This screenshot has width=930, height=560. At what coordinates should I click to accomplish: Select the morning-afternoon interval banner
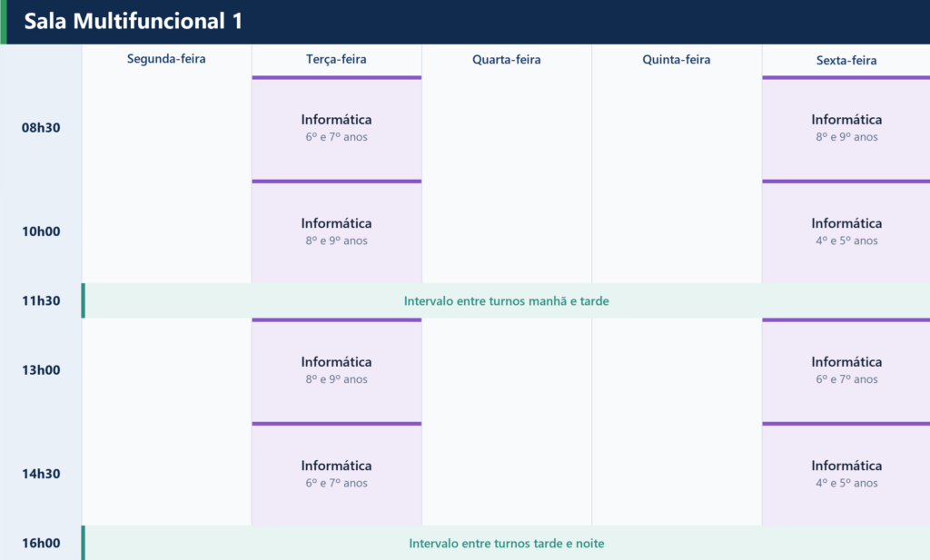tap(506, 300)
